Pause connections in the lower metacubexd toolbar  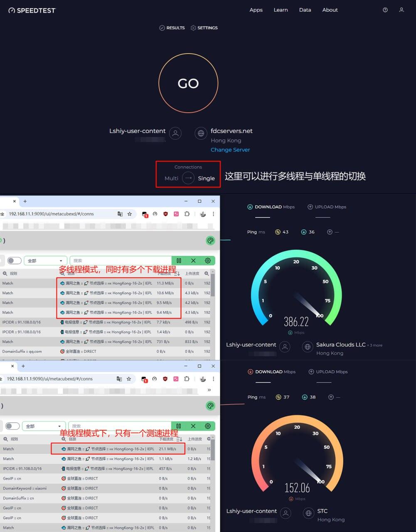[179, 426]
